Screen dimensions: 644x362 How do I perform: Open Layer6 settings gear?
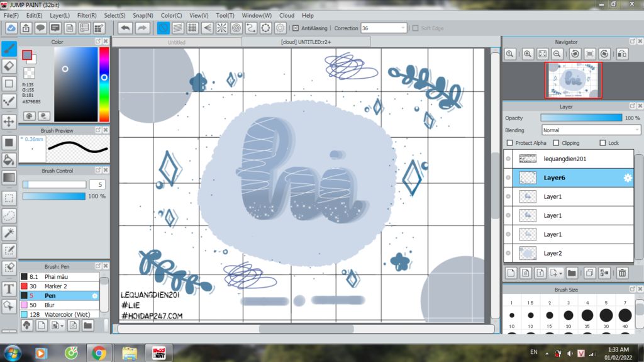point(627,178)
